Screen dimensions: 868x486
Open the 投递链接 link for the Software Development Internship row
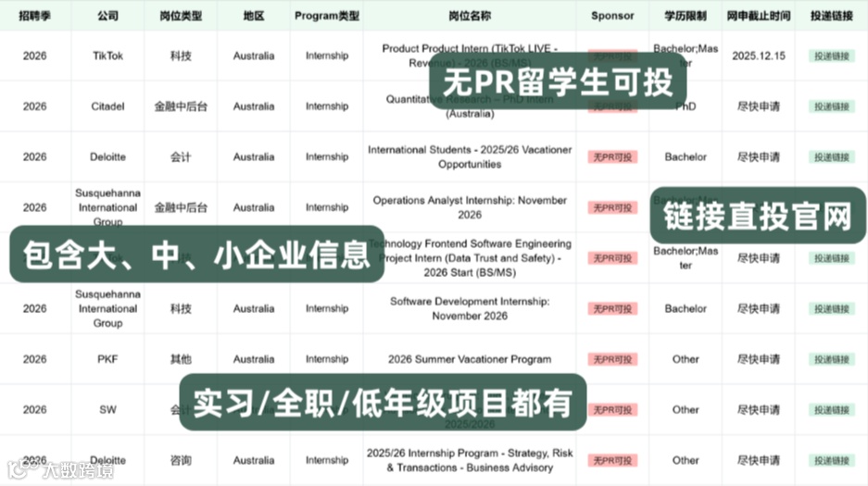click(x=832, y=308)
